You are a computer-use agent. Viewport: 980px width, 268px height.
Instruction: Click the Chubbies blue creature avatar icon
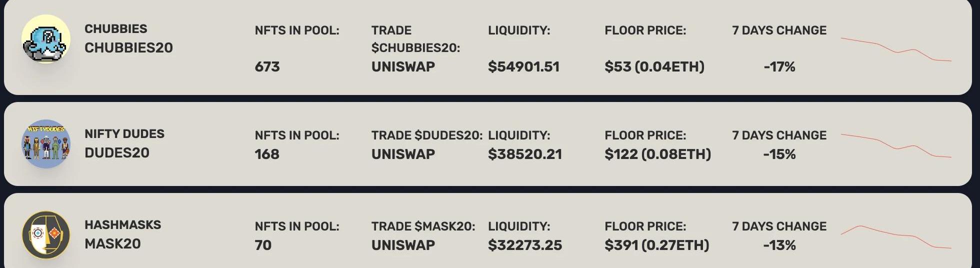[45, 39]
